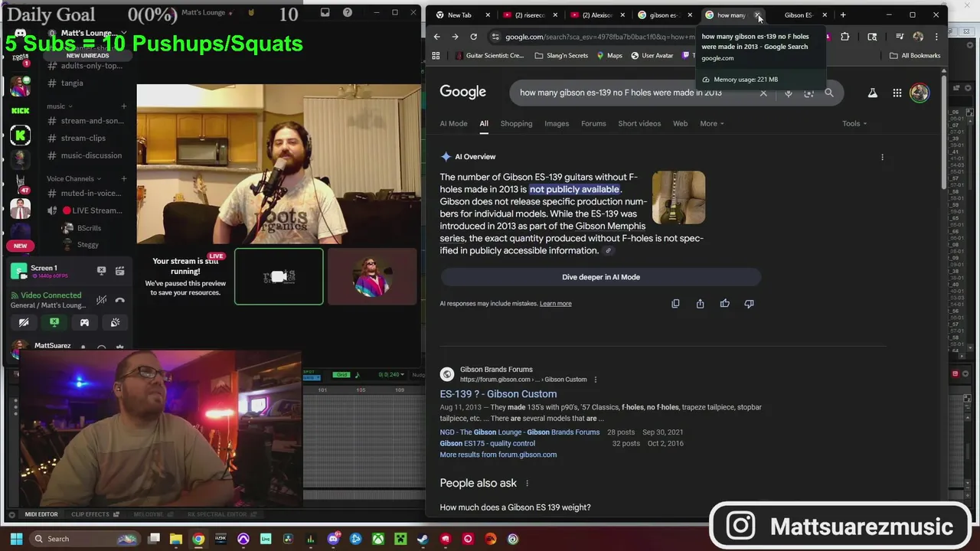This screenshot has height=551, width=980.
Task: Open Learn more link
Action: pyautogui.click(x=556, y=304)
